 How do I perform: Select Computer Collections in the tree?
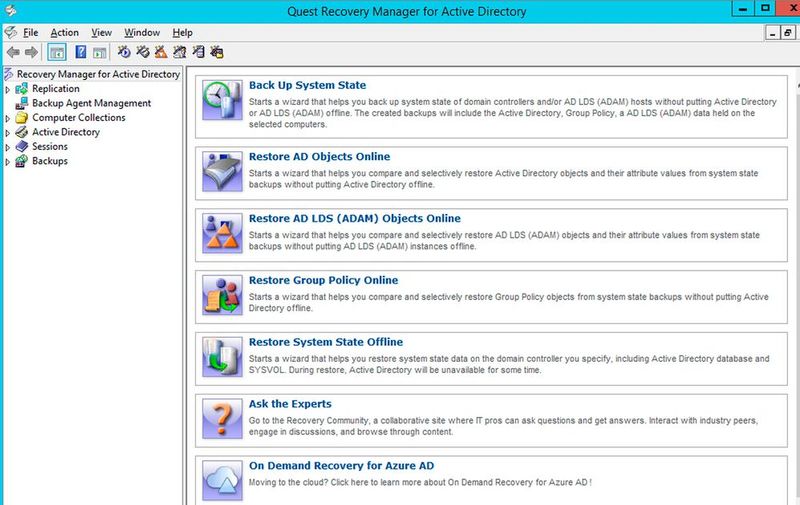[x=79, y=117]
